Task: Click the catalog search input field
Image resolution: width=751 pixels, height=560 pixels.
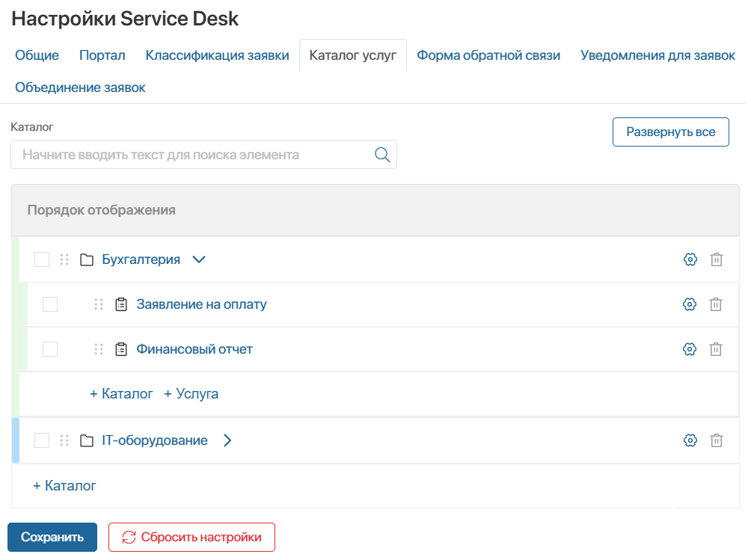Action: pos(187,154)
